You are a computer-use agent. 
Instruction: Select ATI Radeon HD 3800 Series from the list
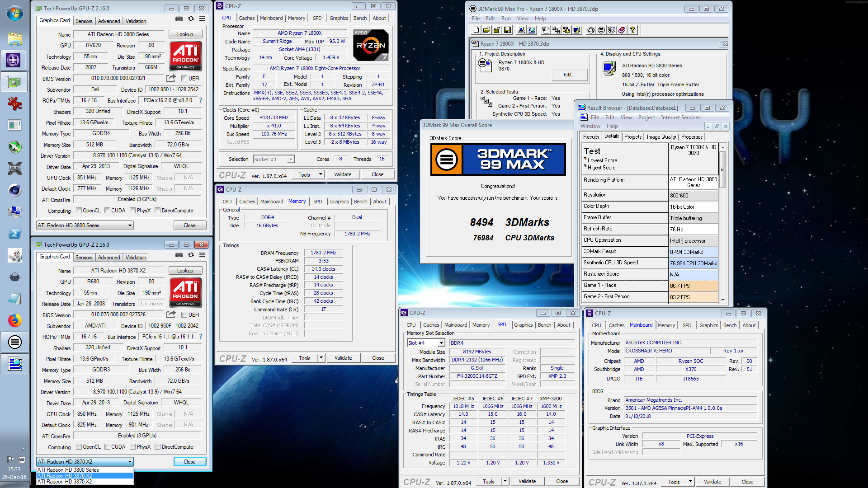point(85,470)
